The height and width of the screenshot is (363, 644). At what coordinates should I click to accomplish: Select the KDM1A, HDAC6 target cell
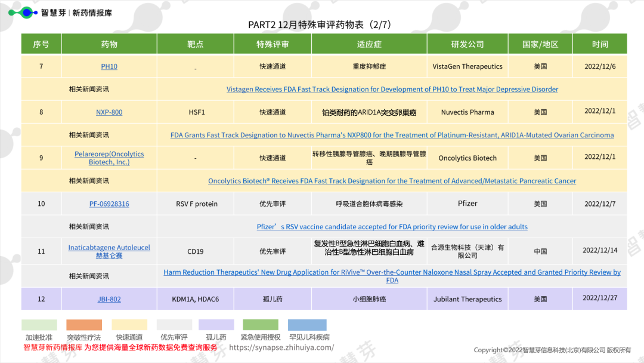click(x=196, y=299)
